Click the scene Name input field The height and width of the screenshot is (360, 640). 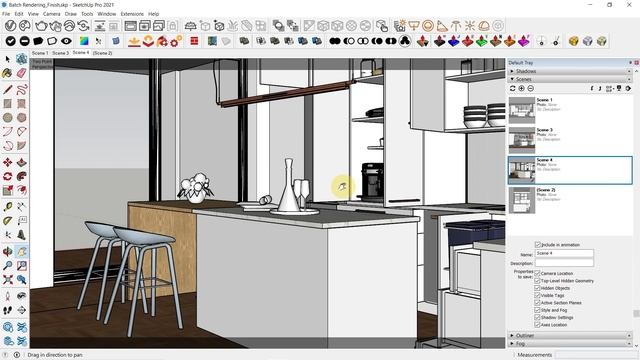click(564, 253)
